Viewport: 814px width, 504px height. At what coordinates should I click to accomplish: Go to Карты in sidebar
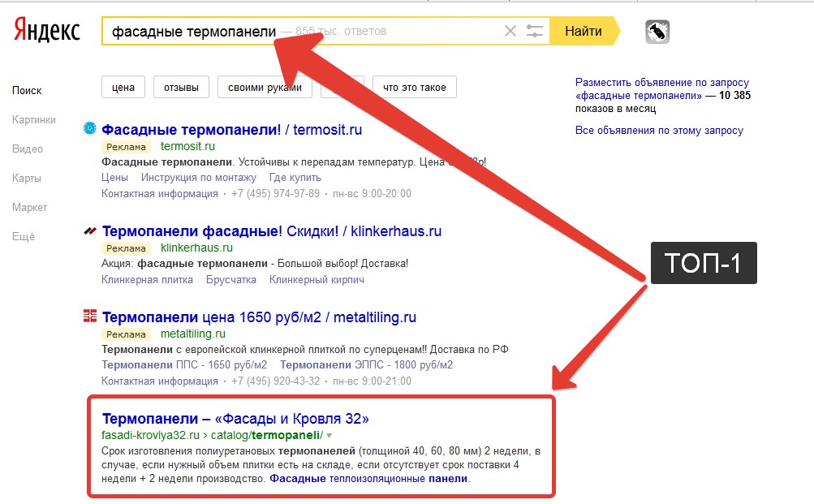pyautogui.click(x=27, y=179)
